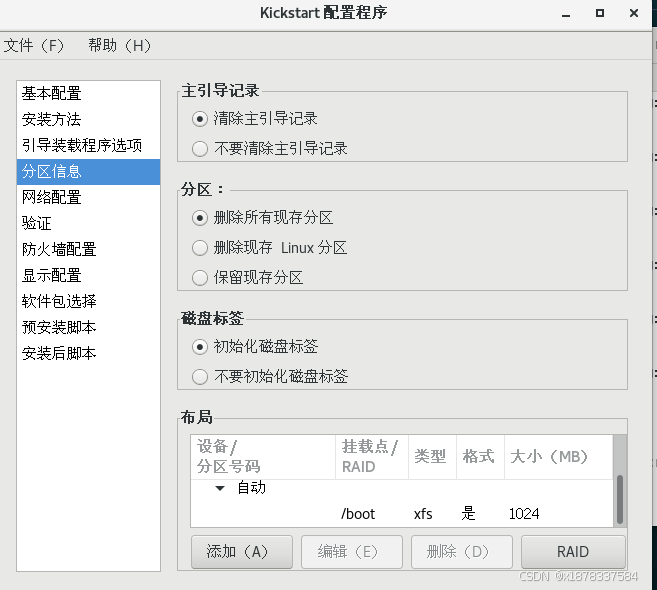Enable 初始化磁盘标签 radio option
The image size is (657, 590).
[x=200, y=347]
